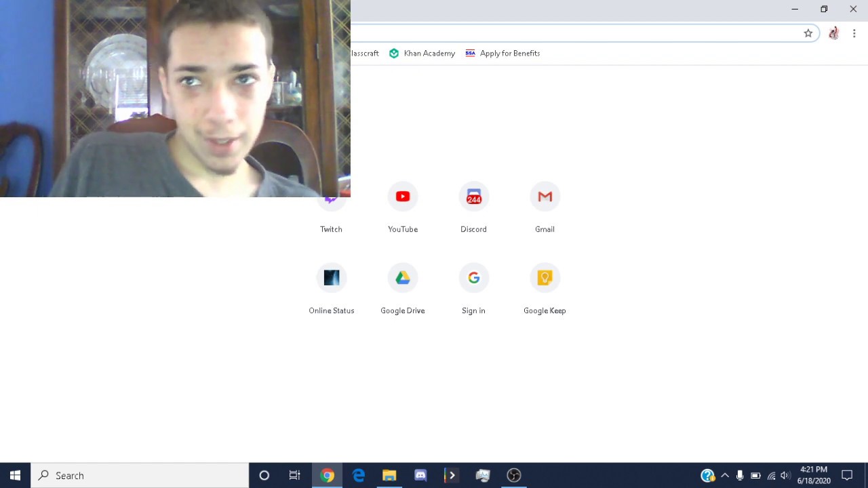This screenshot has height=488, width=868.
Task: Switch to OBS Studio in the taskbar
Action: click(514, 475)
